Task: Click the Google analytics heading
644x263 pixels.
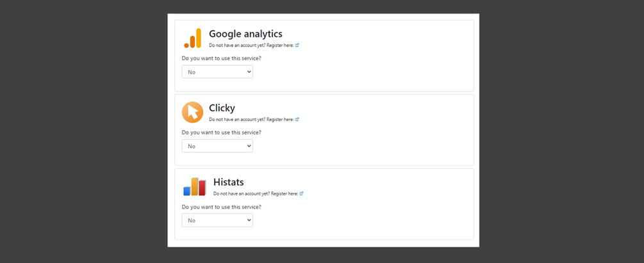Action: coord(245,34)
